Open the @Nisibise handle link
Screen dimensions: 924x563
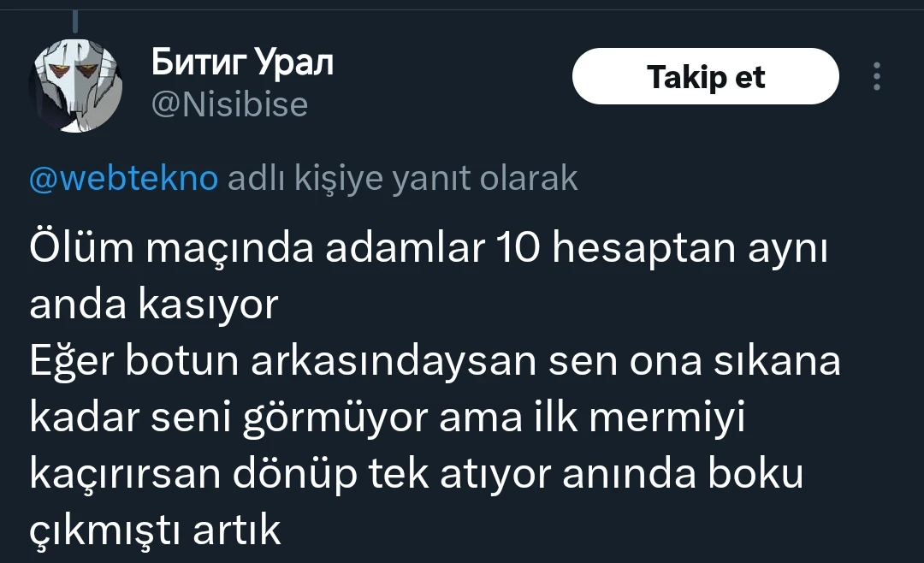tap(229, 104)
